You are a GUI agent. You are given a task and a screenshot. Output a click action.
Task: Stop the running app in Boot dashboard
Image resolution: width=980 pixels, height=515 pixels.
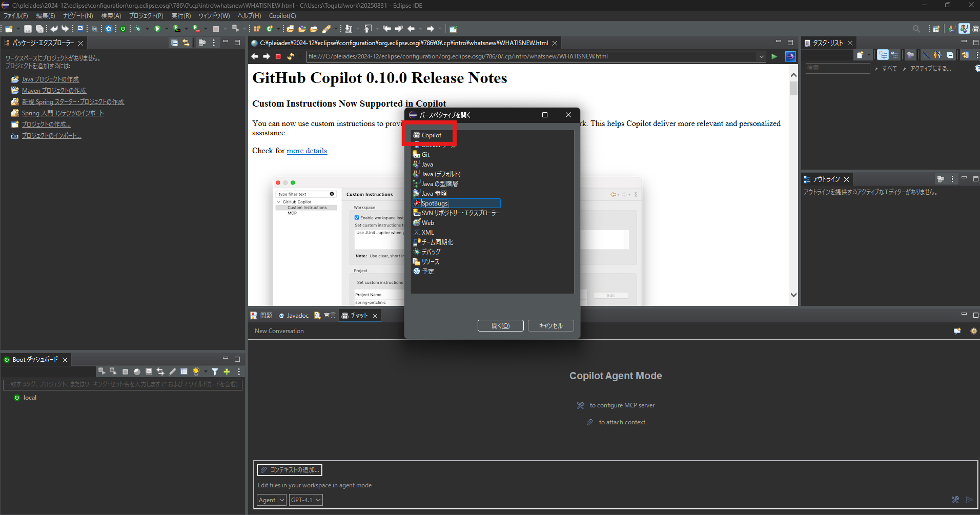pyautogui.click(x=126, y=371)
